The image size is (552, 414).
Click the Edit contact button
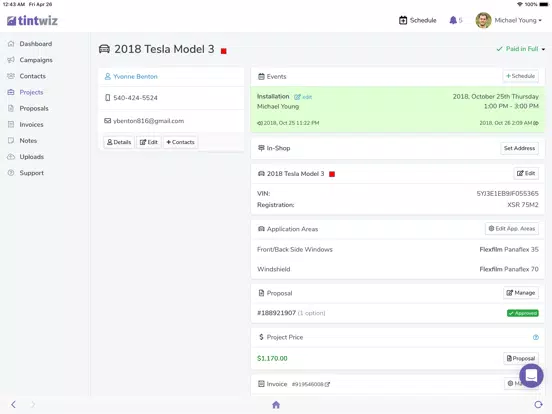(149, 142)
